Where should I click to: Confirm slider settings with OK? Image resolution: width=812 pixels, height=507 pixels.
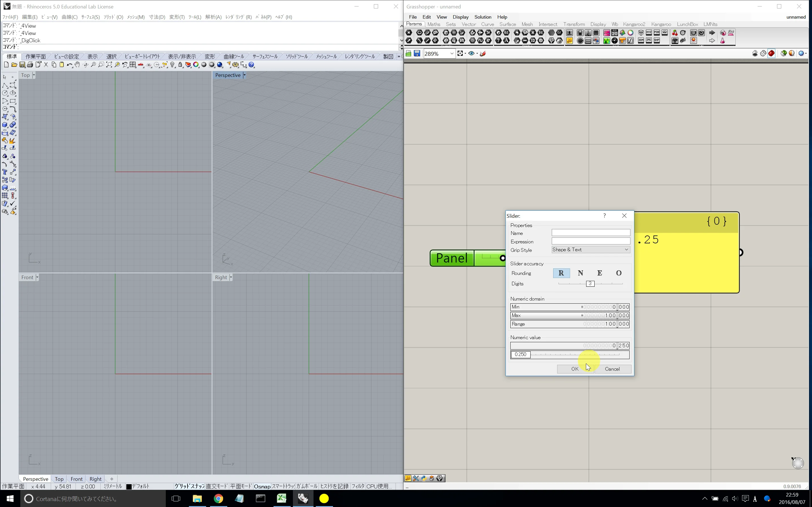click(x=575, y=369)
